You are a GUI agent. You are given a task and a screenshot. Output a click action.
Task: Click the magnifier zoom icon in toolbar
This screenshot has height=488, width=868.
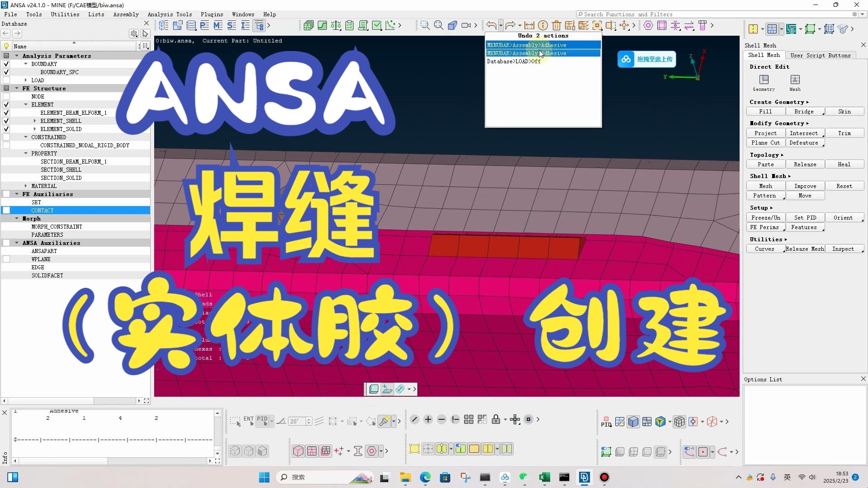pyautogui.click(x=439, y=26)
